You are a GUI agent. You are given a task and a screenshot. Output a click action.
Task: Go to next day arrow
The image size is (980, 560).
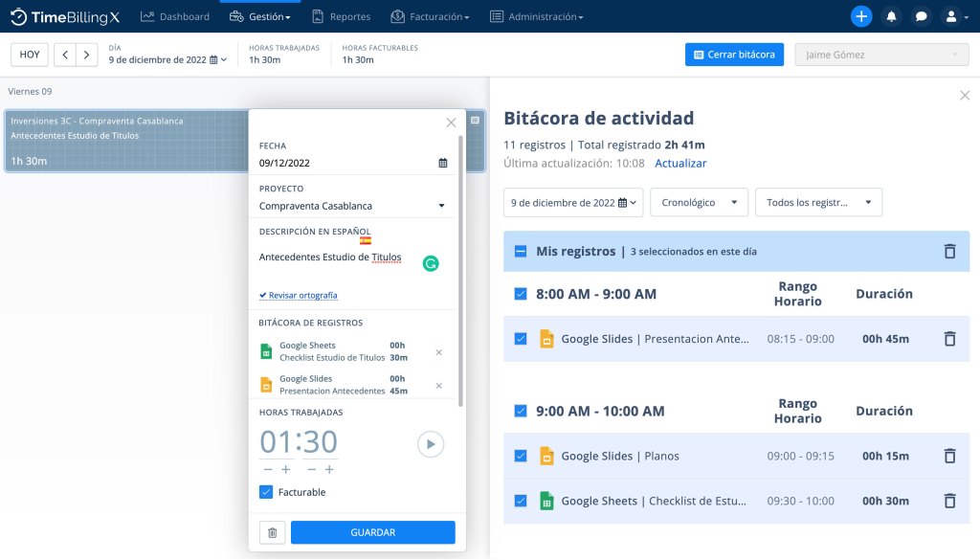87,55
